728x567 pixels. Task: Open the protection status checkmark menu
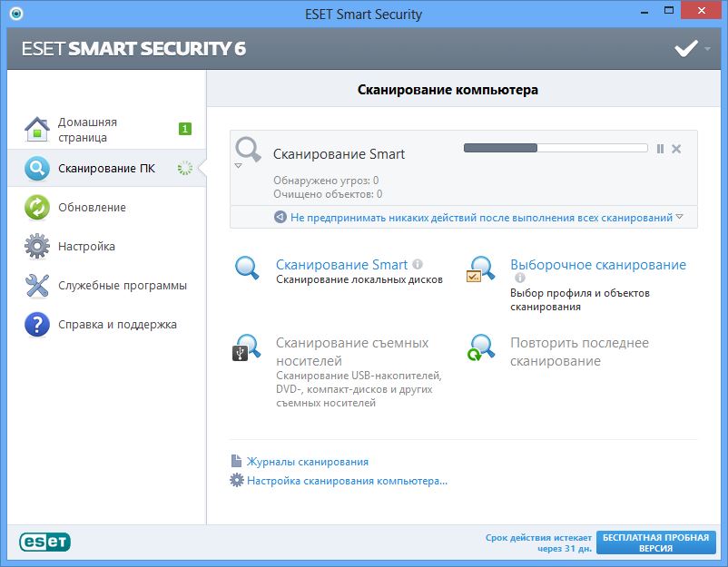pyautogui.click(x=692, y=48)
